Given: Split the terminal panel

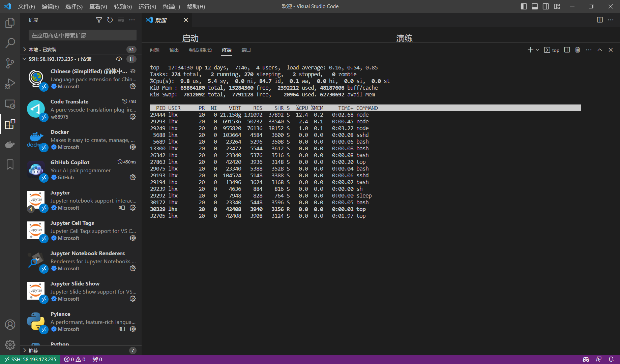Looking at the screenshot, I should pos(567,50).
